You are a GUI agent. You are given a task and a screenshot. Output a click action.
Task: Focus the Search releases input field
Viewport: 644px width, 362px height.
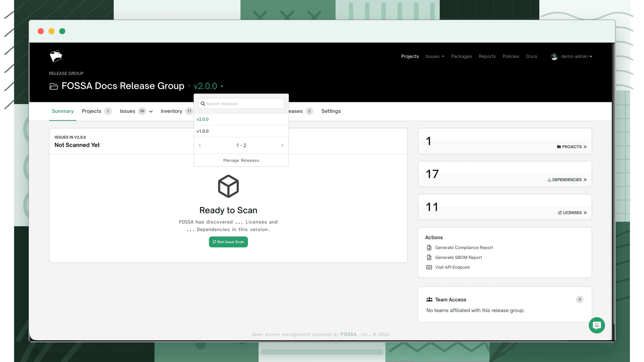coord(241,104)
